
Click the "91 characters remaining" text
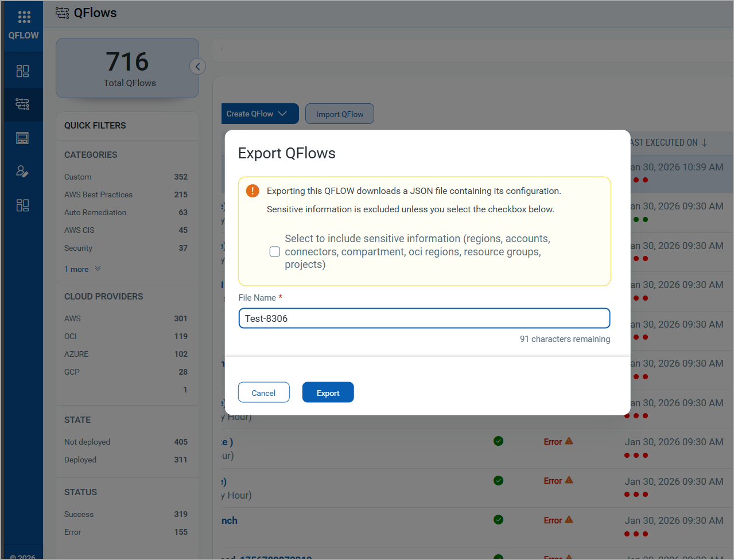tap(565, 339)
